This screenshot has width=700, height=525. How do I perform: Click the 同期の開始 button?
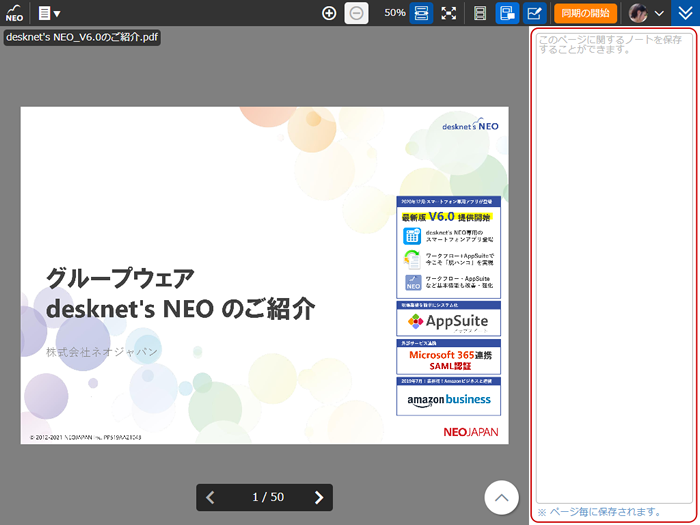point(585,13)
